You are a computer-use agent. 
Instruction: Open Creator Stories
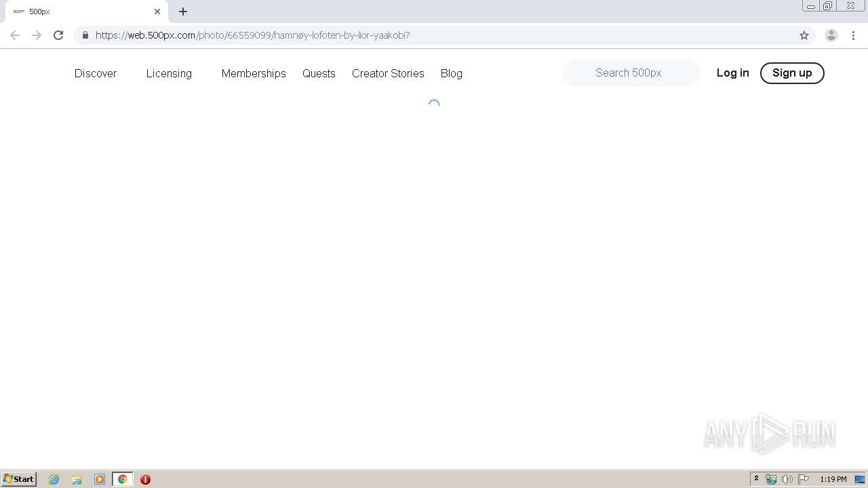388,73
